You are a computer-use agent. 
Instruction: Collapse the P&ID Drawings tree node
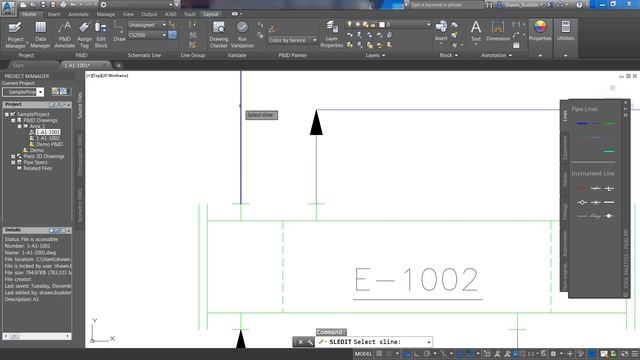point(13,120)
